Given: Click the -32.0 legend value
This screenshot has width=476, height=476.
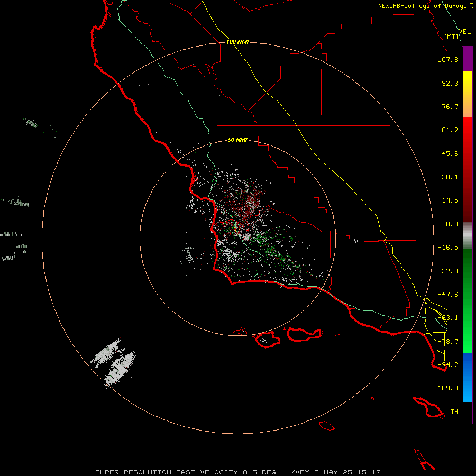Looking at the screenshot, I should pos(448,271).
